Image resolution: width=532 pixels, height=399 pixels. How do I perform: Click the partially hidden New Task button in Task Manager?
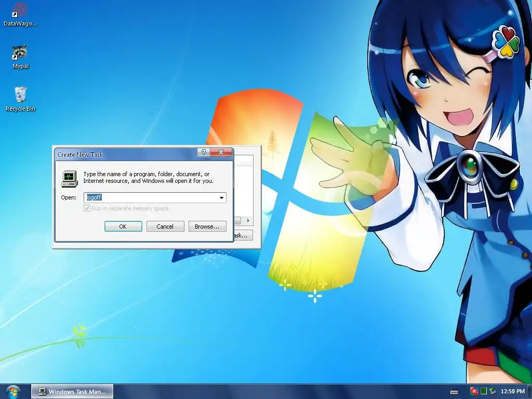coord(243,235)
